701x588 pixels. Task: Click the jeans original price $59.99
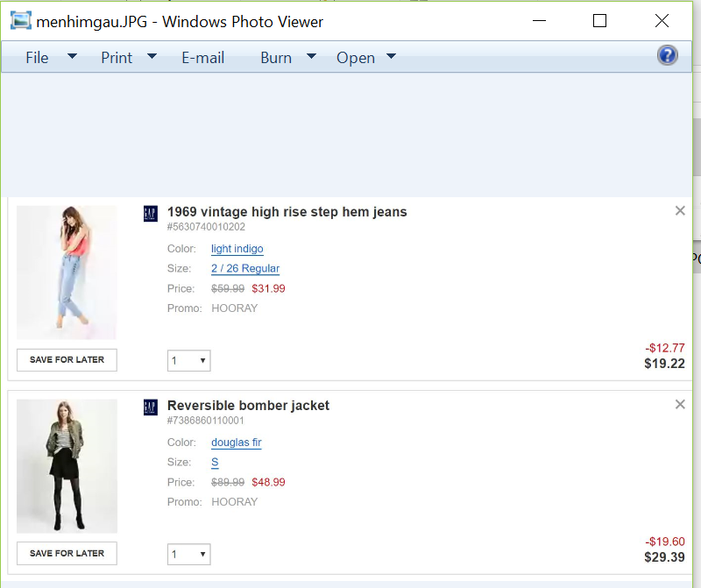point(228,288)
